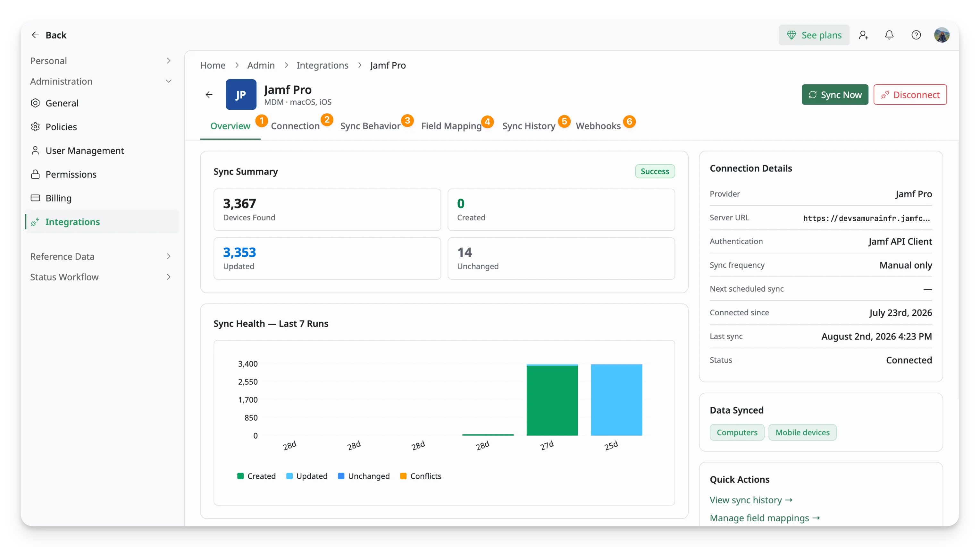The image size is (980, 547).
Task: Click the Integrations plug icon
Action: tap(35, 222)
